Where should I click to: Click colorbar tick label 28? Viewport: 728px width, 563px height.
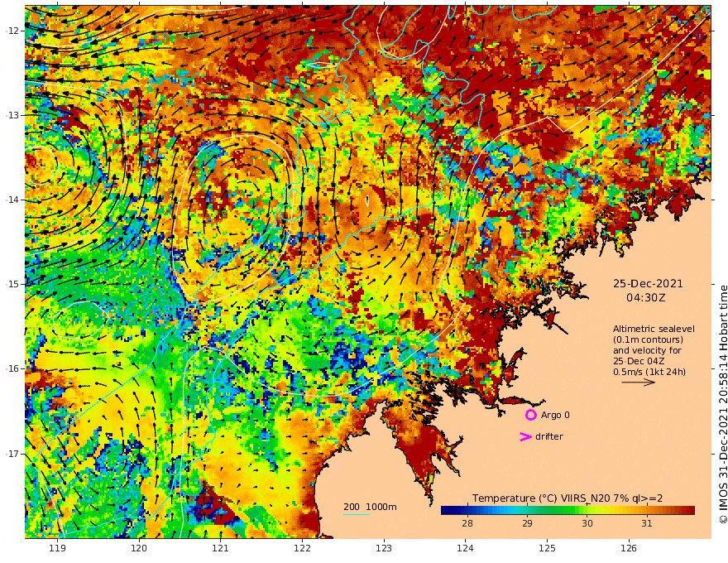point(467,523)
